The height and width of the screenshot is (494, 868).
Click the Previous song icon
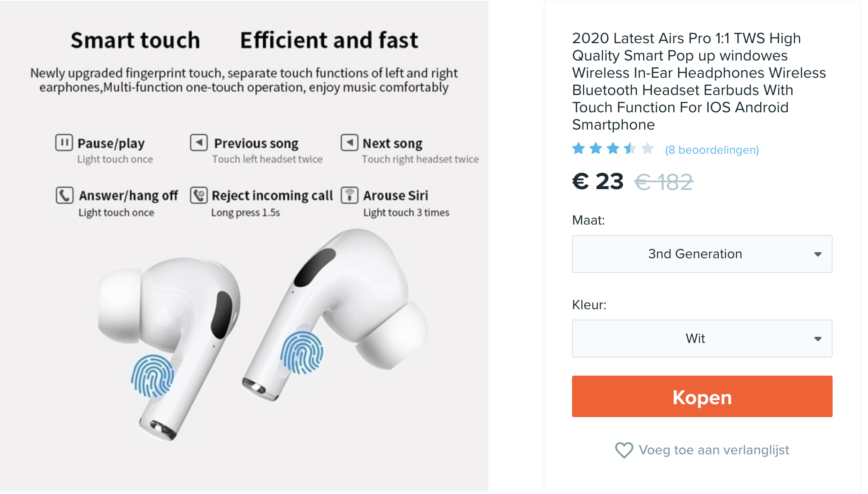point(199,142)
